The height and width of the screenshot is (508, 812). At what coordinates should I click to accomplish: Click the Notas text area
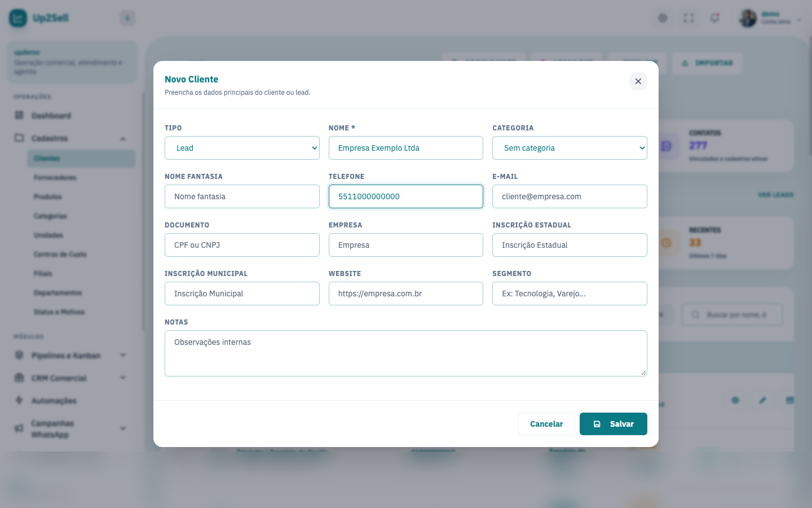[x=406, y=353]
